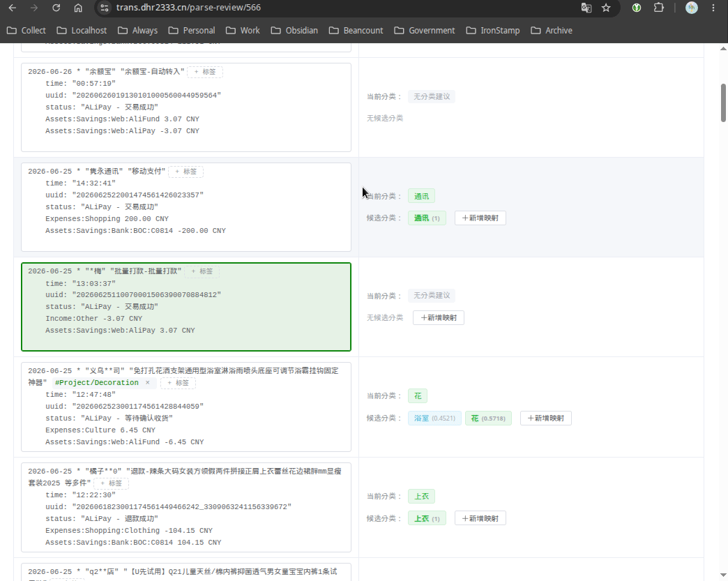Add a tag to the 余额宝 transaction
728x581 pixels.
(x=205, y=72)
